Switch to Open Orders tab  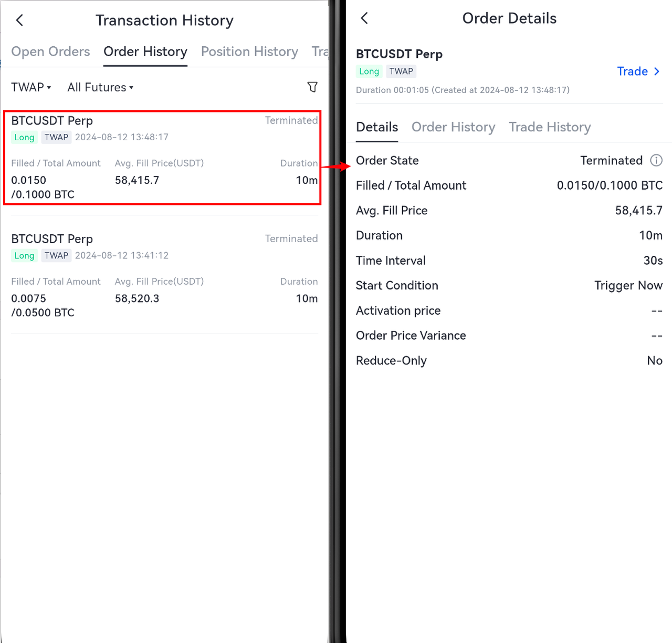click(50, 51)
